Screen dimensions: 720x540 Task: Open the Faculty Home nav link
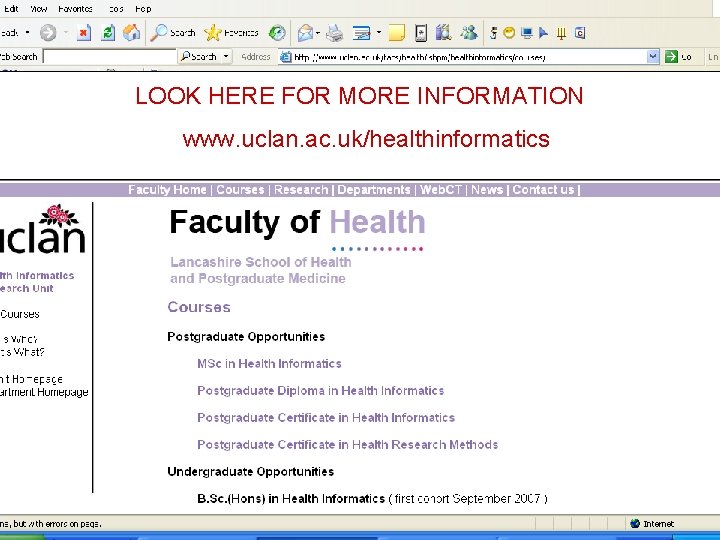[167, 190]
